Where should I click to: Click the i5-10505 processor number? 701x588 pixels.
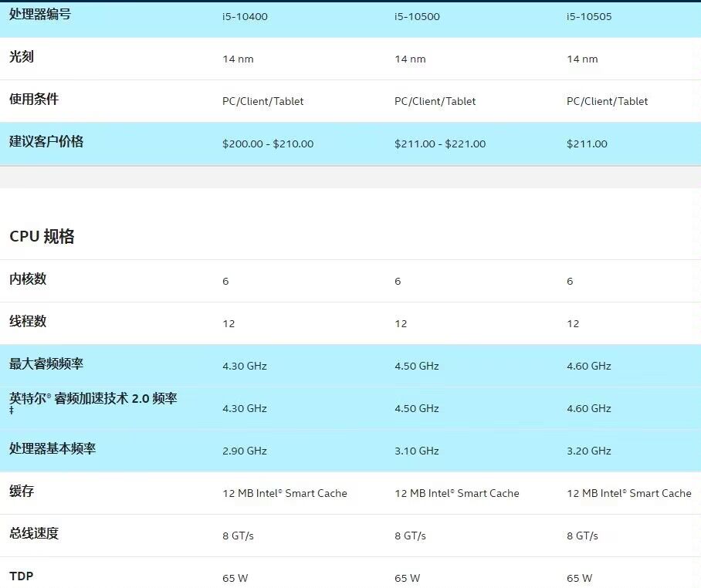[x=589, y=16]
